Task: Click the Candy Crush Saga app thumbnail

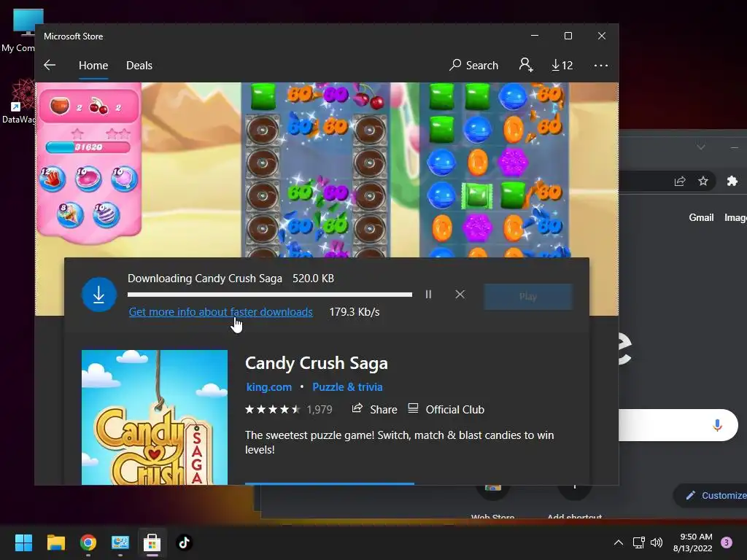Action: point(155,418)
